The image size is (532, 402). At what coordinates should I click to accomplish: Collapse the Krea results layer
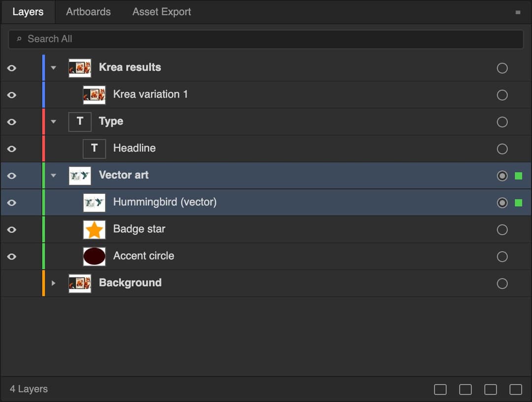tap(53, 68)
